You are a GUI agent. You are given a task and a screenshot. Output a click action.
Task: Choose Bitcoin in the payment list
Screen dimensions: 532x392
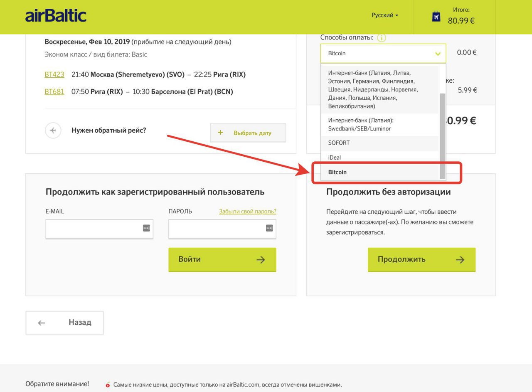[379, 172]
